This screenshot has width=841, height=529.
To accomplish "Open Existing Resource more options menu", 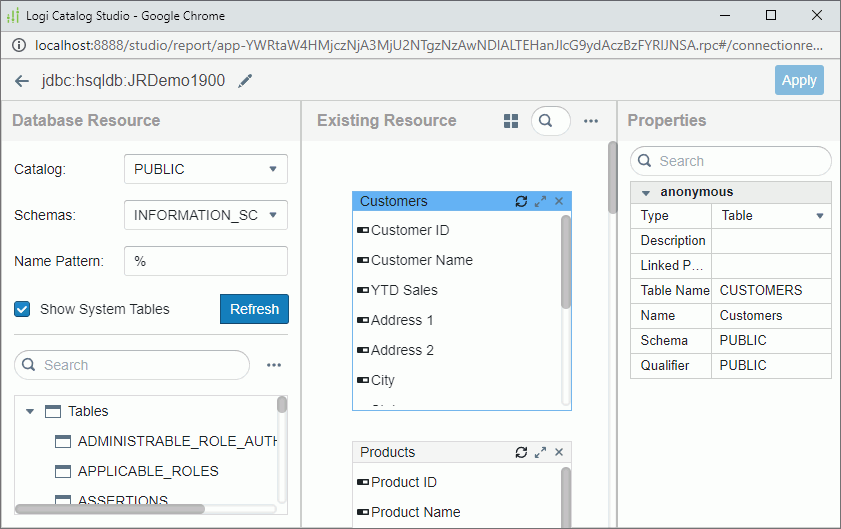I will 591,121.
